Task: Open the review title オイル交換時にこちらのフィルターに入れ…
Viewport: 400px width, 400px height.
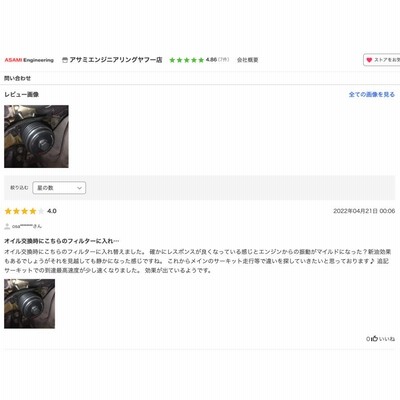Action: tap(62, 241)
